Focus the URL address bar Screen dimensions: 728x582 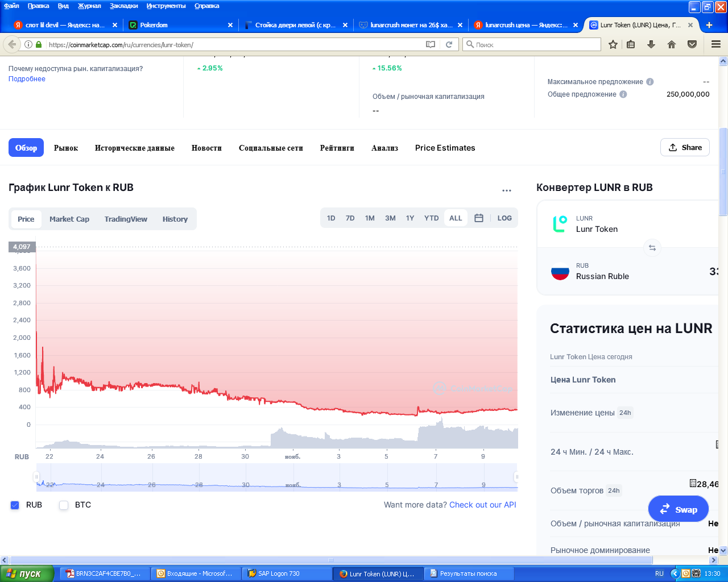click(x=233, y=44)
